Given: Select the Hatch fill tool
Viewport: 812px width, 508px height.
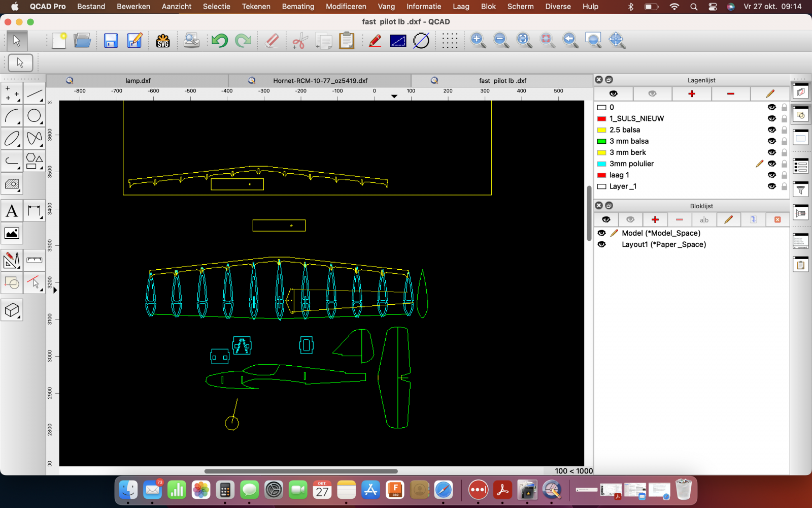Looking at the screenshot, I should click(12, 183).
